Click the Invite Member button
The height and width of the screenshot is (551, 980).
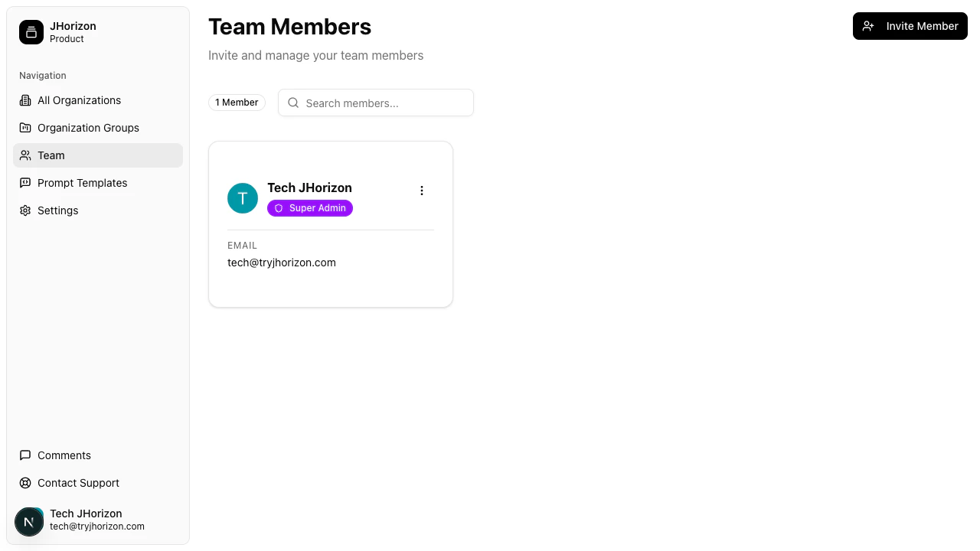(910, 26)
